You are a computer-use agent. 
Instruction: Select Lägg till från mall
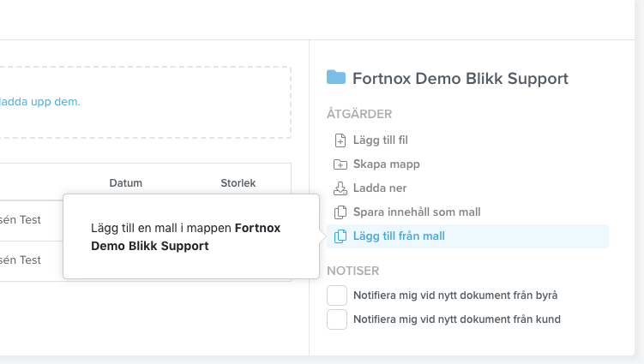tap(467, 236)
